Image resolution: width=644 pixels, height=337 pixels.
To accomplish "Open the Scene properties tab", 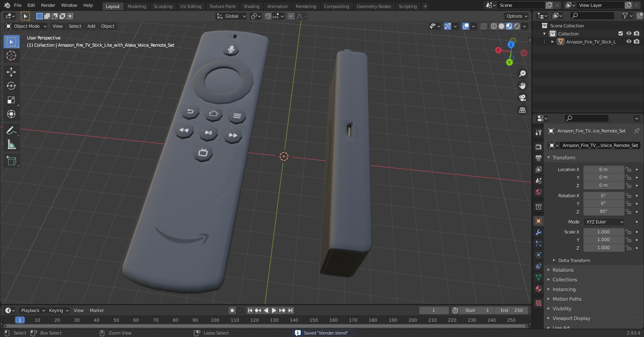I will pyautogui.click(x=539, y=180).
